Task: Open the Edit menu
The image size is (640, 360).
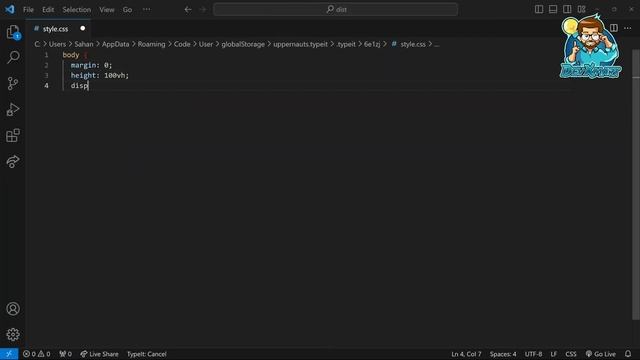Action: point(48,9)
